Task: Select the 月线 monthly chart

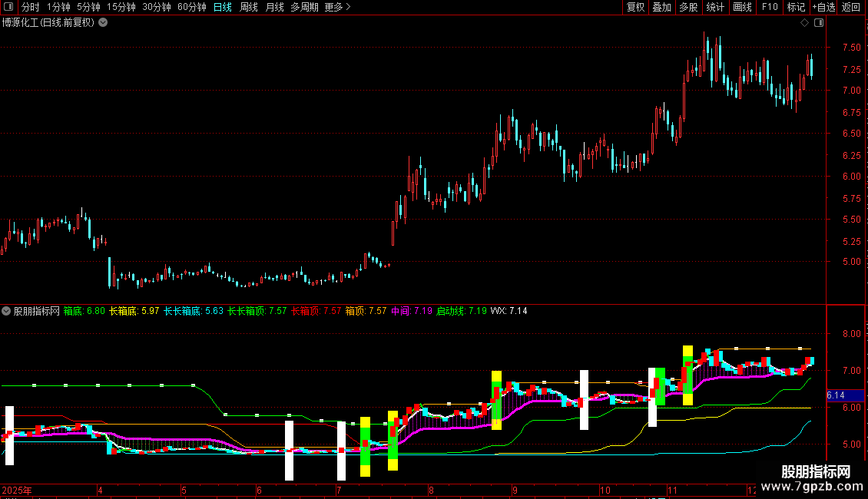Action: [x=274, y=8]
